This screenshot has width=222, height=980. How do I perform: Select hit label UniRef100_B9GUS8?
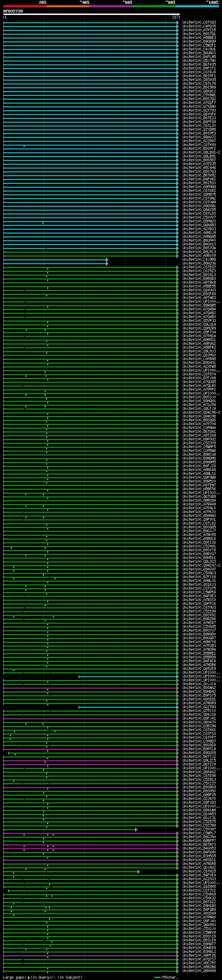click(199, 753)
